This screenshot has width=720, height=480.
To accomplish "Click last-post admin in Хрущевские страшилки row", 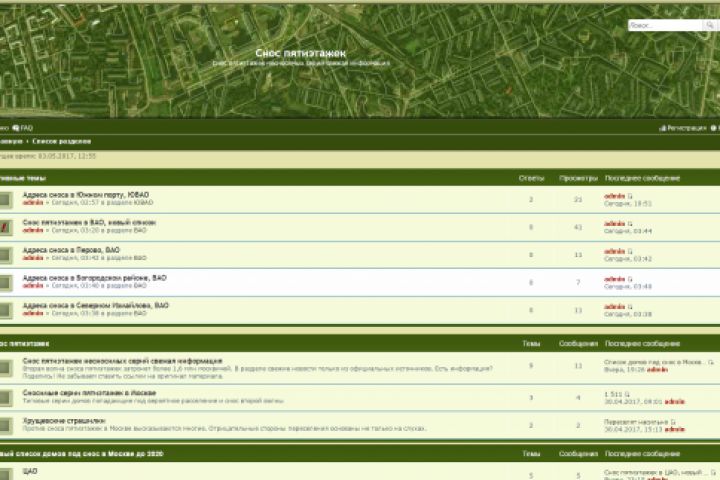I will tap(675, 429).
